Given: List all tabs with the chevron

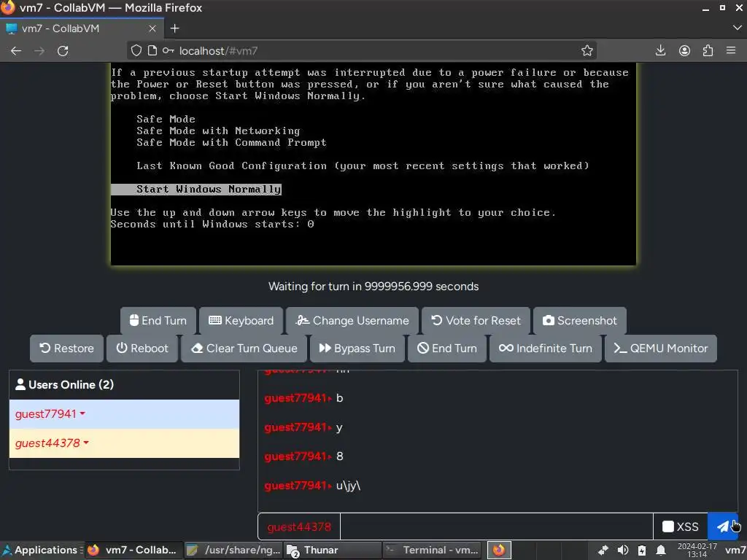Looking at the screenshot, I should pyautogui.click(x=737, y=28).
